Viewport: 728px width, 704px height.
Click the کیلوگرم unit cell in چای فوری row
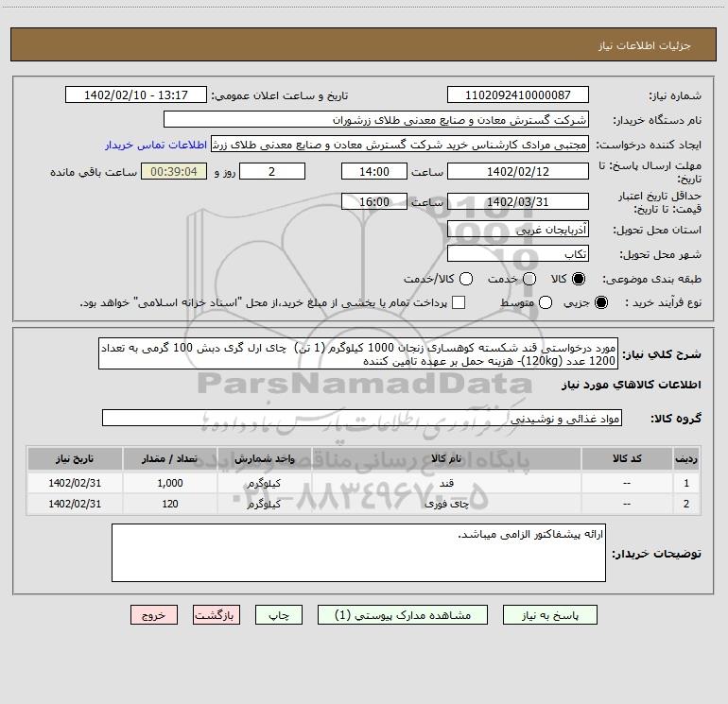point(264,504)
